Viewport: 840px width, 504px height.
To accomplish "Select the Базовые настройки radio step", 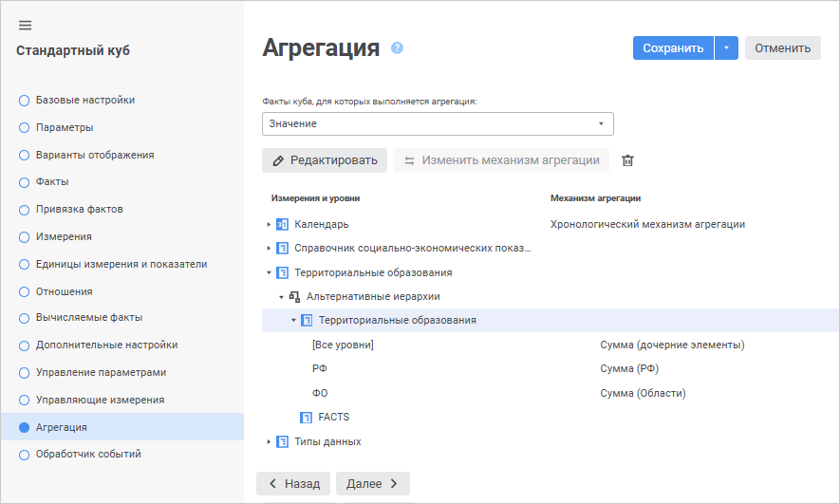I will coord(25,100).
